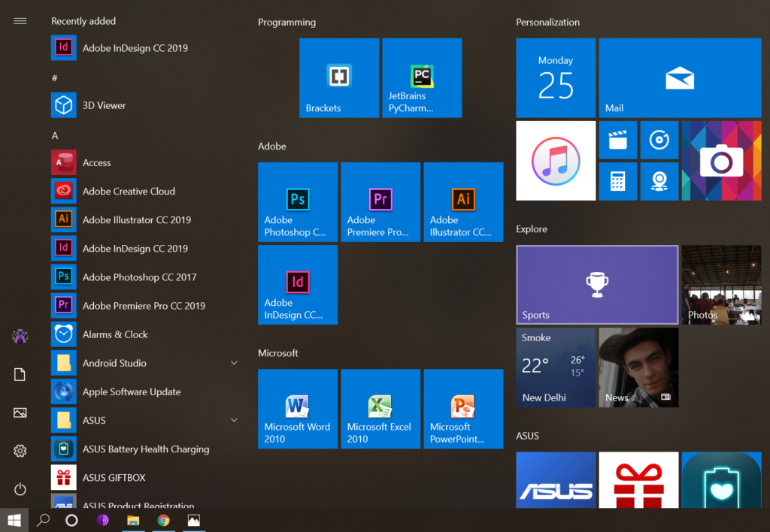Open Documents from the sidebar

20,375
